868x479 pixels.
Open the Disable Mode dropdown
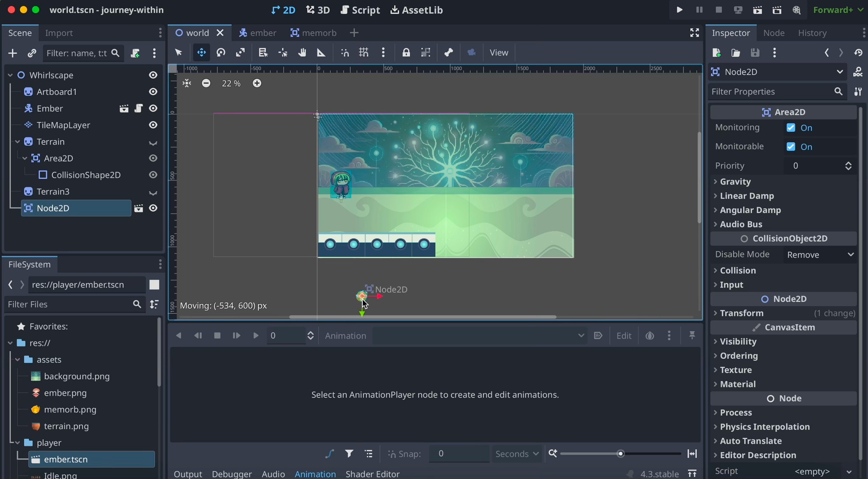point(820,255)
